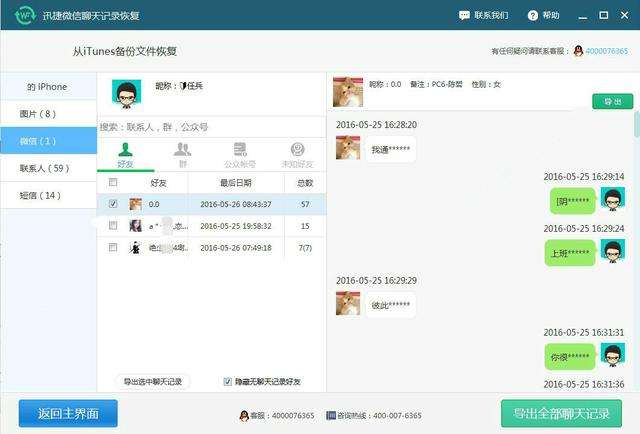Minimize the application window

pyautogui.click(x=583, y=16)
